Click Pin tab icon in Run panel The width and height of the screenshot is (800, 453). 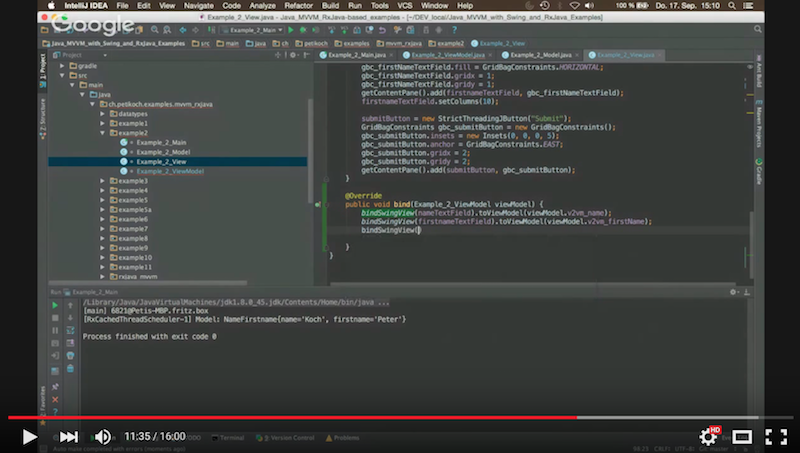click(x=55, y=387)
